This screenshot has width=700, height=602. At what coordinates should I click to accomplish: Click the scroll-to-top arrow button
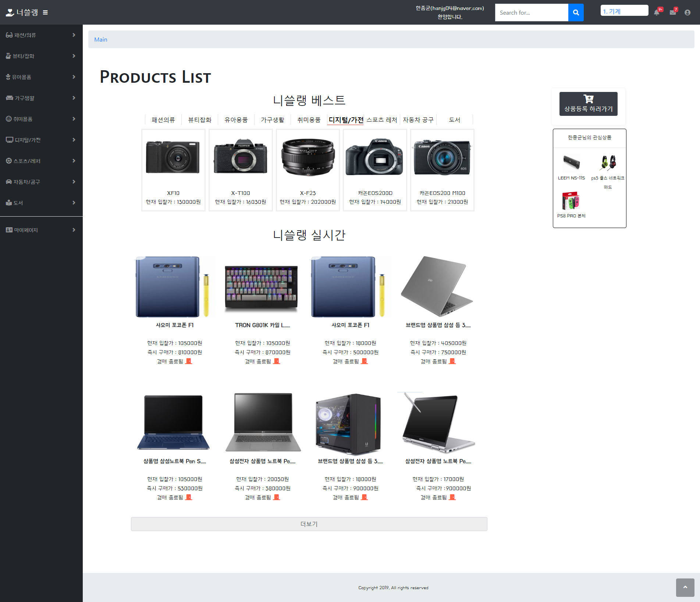(685, 587)
